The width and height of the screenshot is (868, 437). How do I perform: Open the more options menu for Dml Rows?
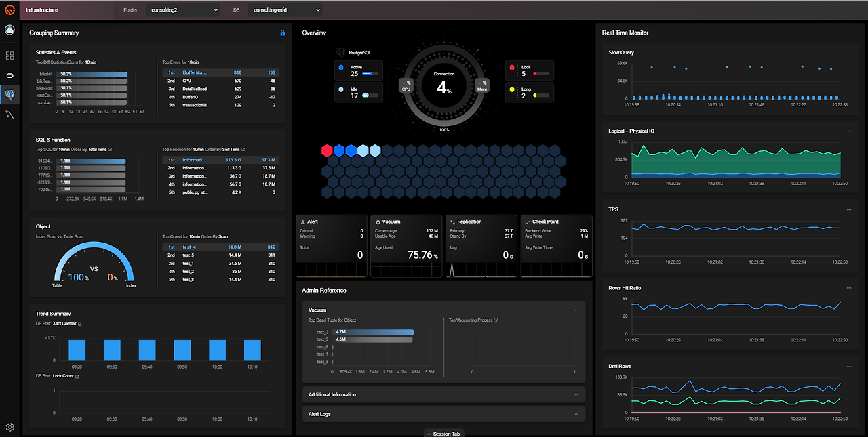(x=848, y=367)
